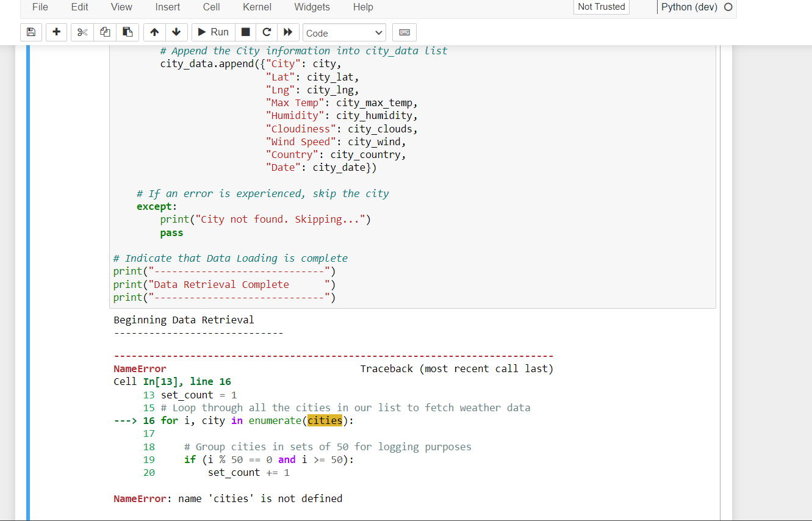Select the highlighted 'cities' token in traceback
The image size is (812, 521).
[x=325, y=420]
